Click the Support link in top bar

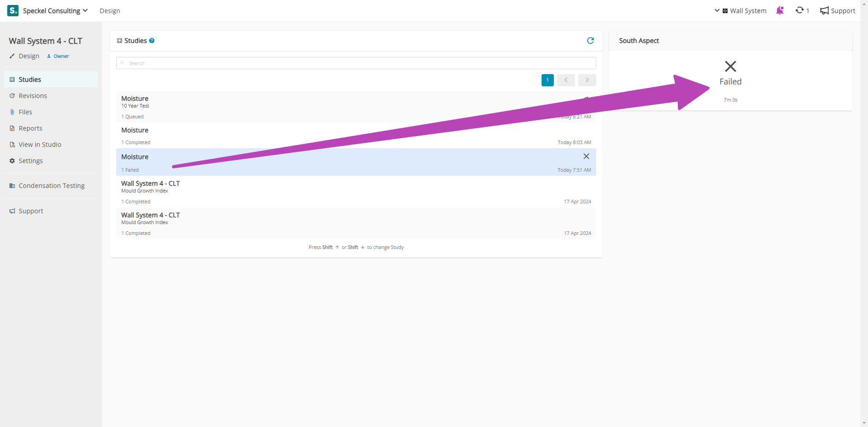(x=838, y=10)
